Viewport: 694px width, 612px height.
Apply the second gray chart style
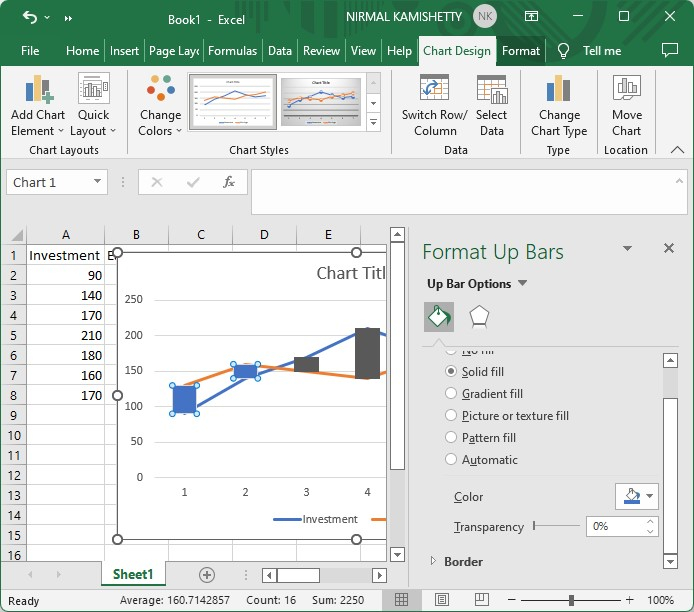pyautogui.click(x=321, y=102)
